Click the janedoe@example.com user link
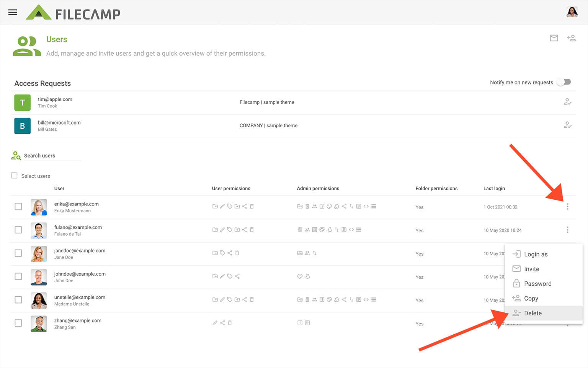Viewport: 588px width, 368px height. 80,251
